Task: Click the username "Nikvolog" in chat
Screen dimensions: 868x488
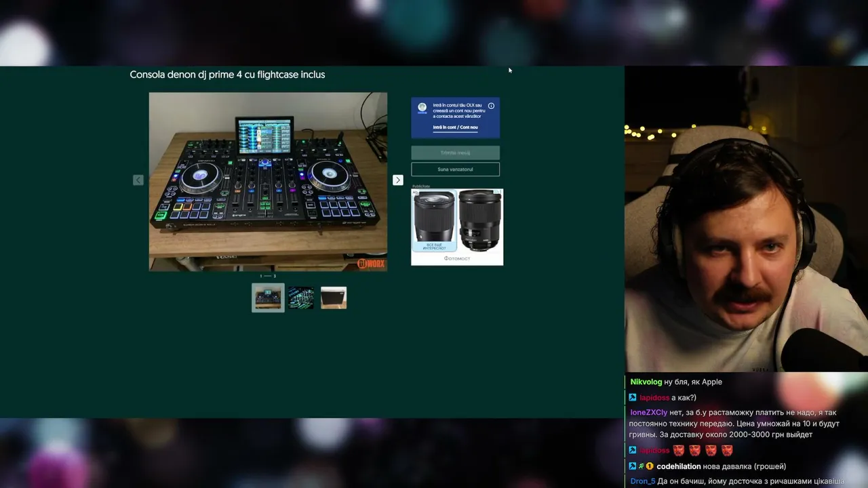Action: point(646,382)
